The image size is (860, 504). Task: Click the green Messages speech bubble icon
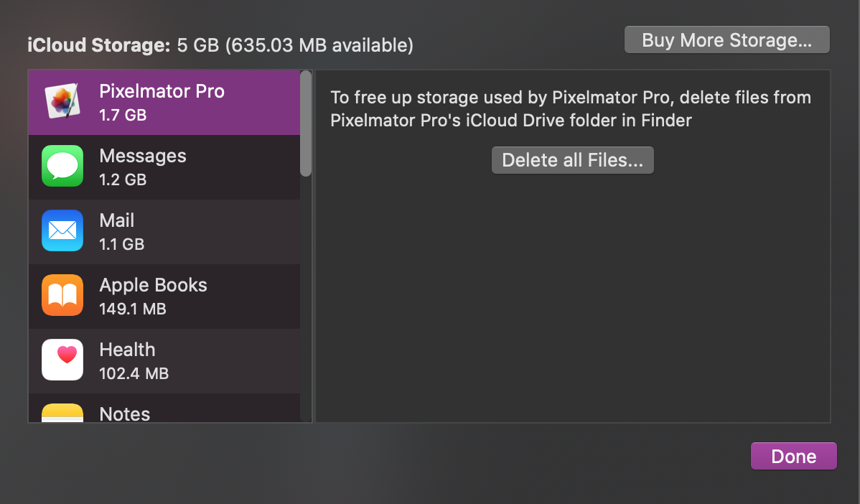62,167
